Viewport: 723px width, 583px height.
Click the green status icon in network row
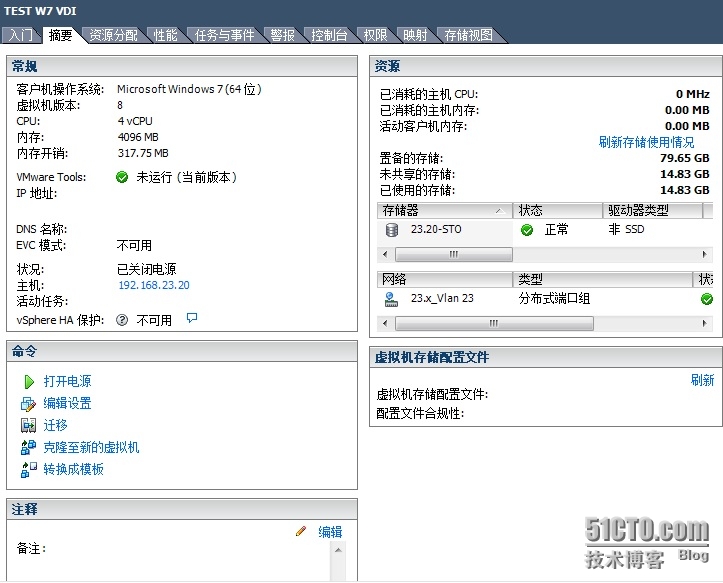point(707,299)
